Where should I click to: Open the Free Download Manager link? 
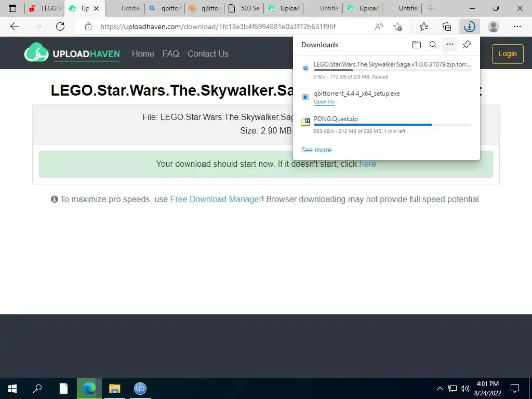pyautogui.click(x=216, y=199)
